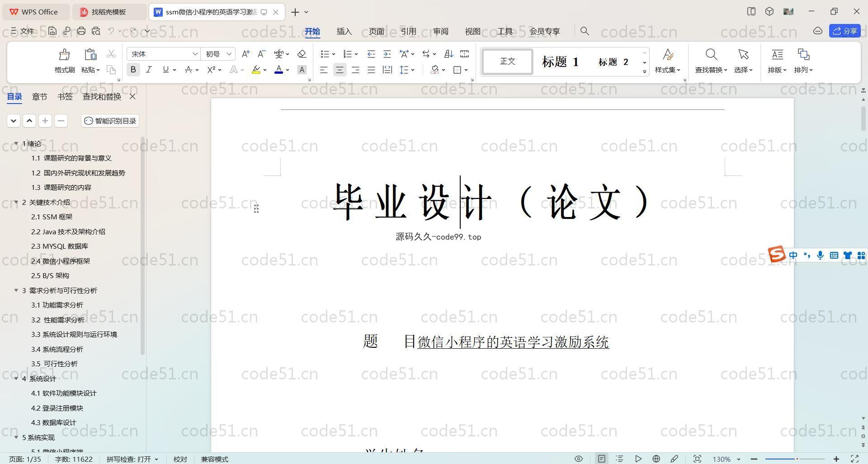
Task: Open the 页面 ribbon tab
Action: pyautogui.click(x=376, y=31)
